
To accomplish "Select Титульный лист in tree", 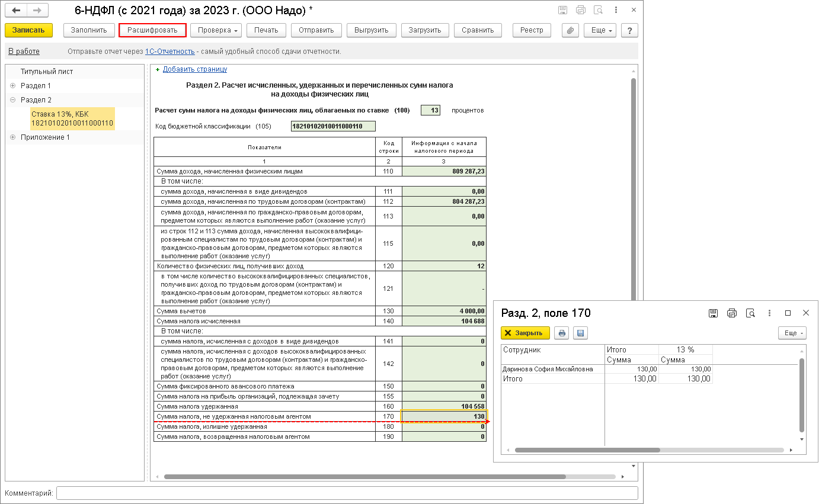I will [47, 72].
